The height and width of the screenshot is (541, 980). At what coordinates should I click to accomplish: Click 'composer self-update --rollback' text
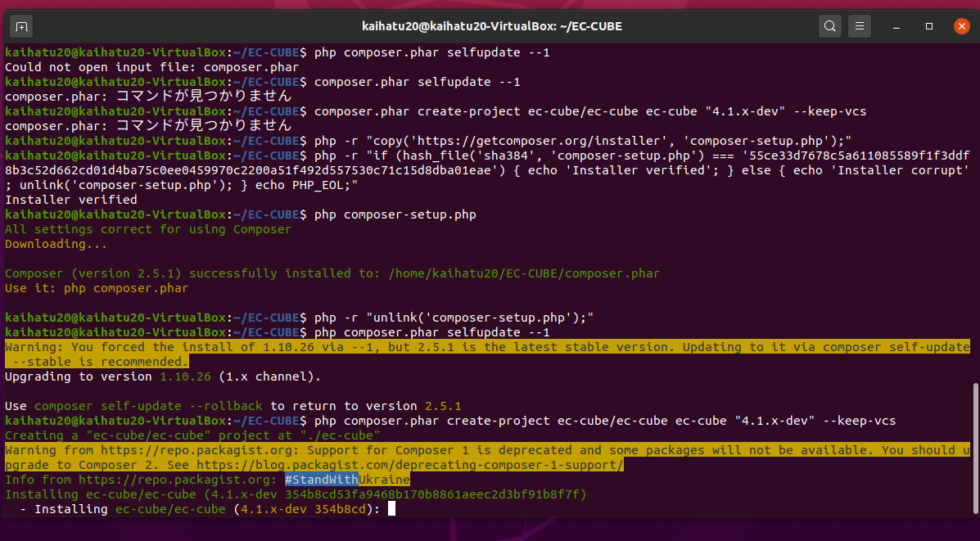[x=148, y=406]
